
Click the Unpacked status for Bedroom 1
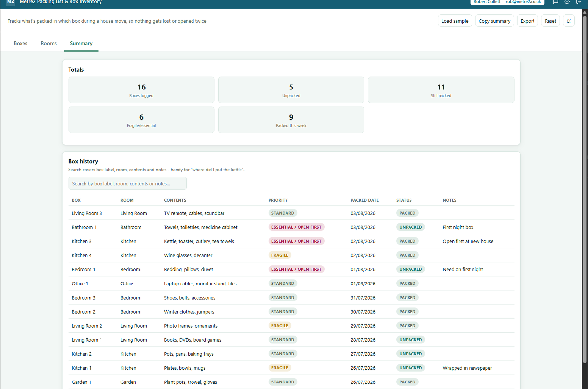click(410, 269)
